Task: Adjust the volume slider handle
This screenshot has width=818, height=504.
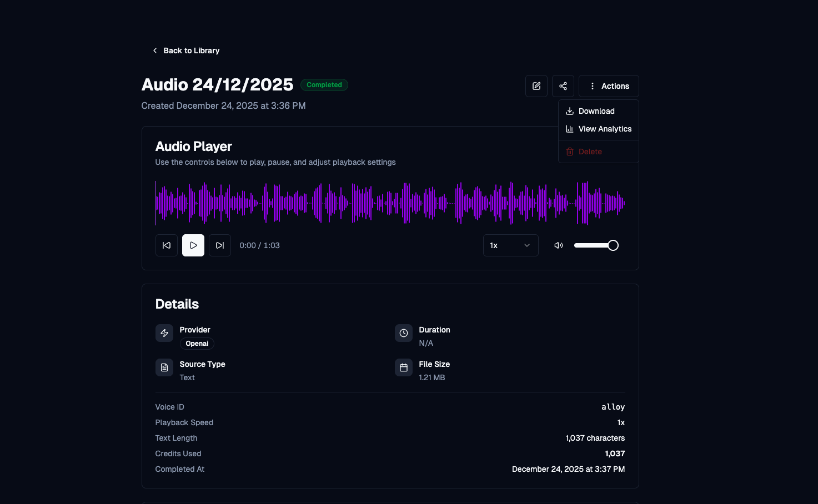Action: click(x=613, y=245)
